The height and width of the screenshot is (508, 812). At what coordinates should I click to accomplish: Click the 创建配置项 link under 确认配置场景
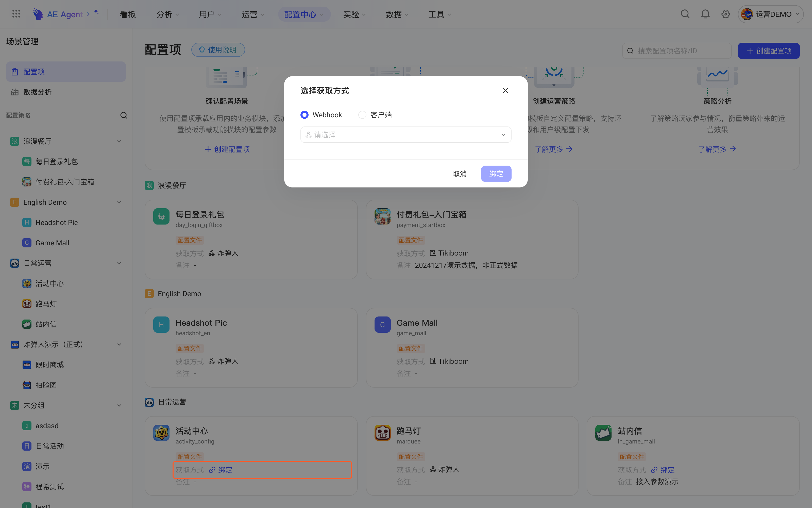[227, 149]
